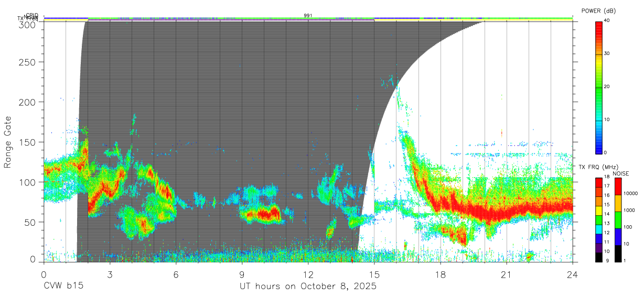Click the 12 label on the TX FRQ legend

pyautogui.click(x=607, y=233)
